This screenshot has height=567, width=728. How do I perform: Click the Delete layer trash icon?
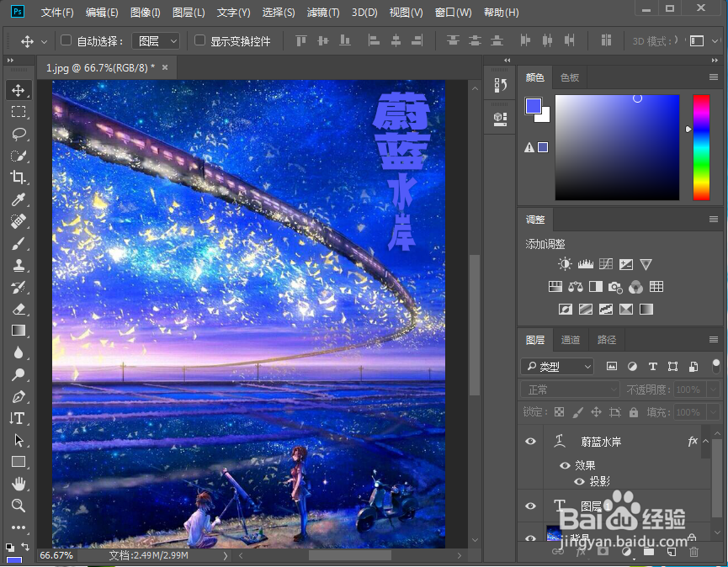[693, 552]
